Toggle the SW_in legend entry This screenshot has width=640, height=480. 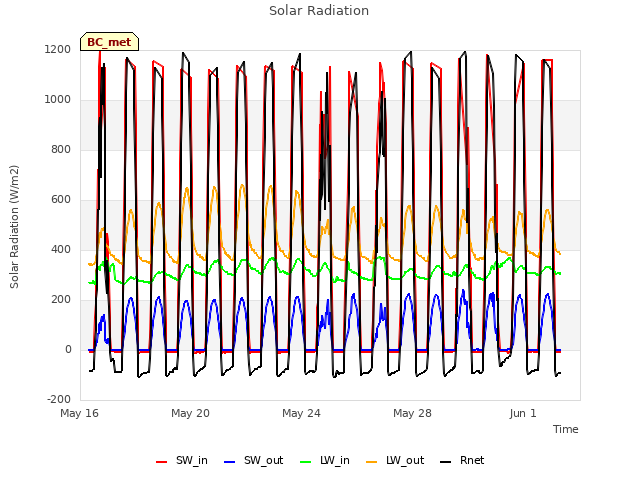tap(182, 461)
